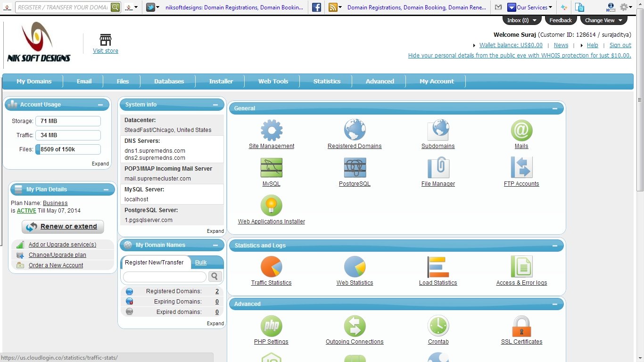Open the Traffic Statistics pie chart icon
This screenshot has width=644, height=362.
272,267
